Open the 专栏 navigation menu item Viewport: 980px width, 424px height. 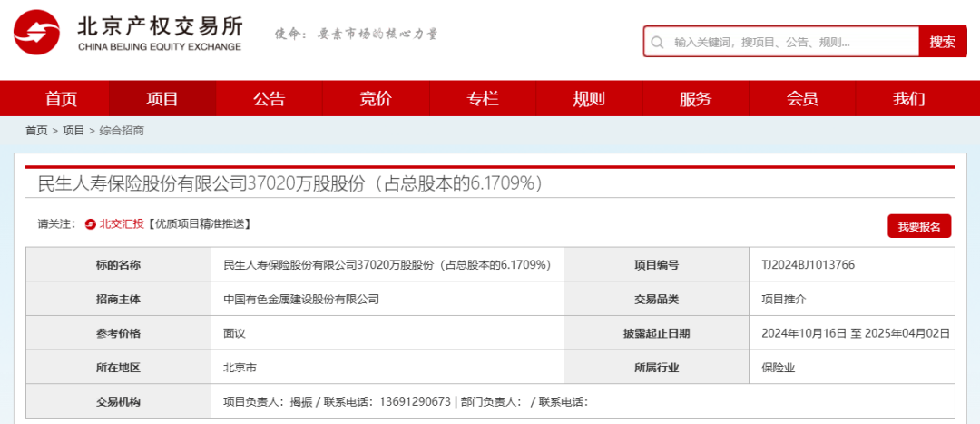point(483,99)
